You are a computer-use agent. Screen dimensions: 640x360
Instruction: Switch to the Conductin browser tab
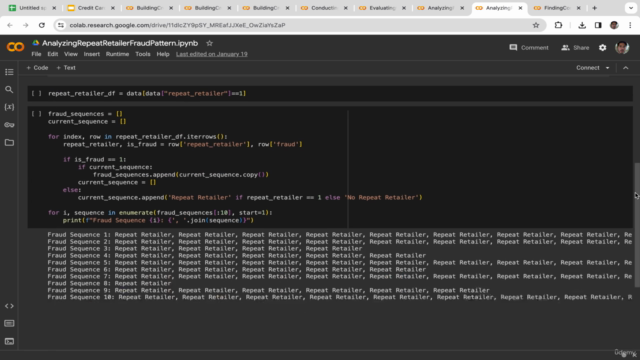click(323, 8)
